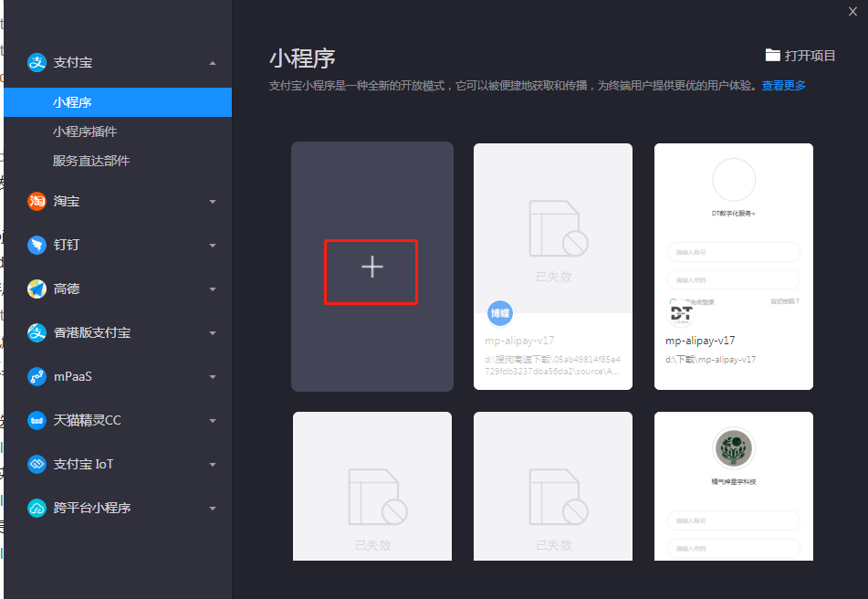Click the Hong Kong Alipay logo icon
Viewport: 868px width, 599px height.
coord(37,332)
